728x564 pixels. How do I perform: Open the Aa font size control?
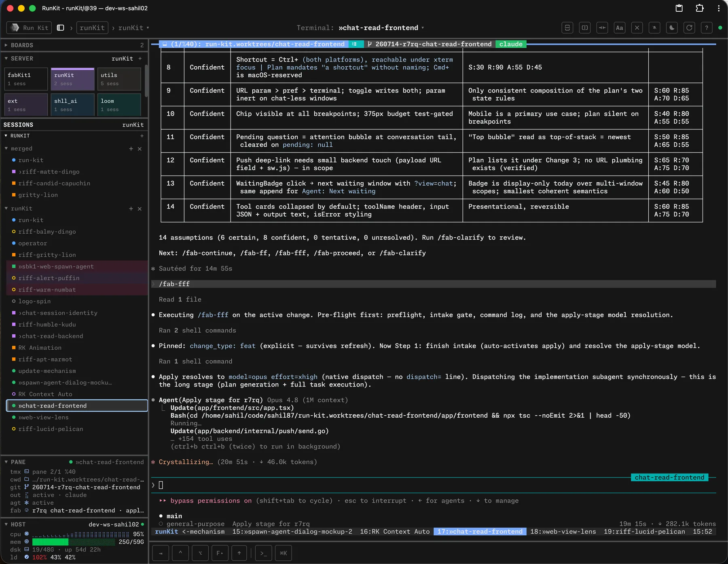pyautogui.click(x=620, y=27)
